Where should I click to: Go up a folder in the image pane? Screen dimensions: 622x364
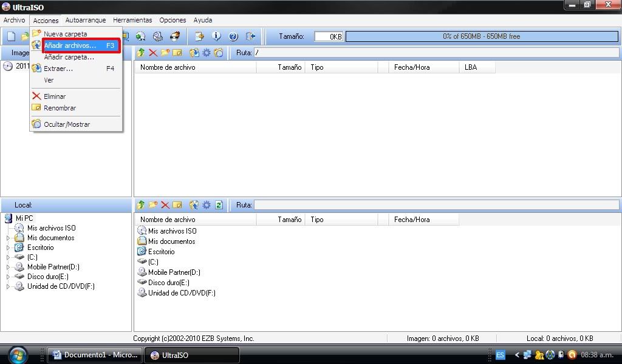(x=141, y=53)
